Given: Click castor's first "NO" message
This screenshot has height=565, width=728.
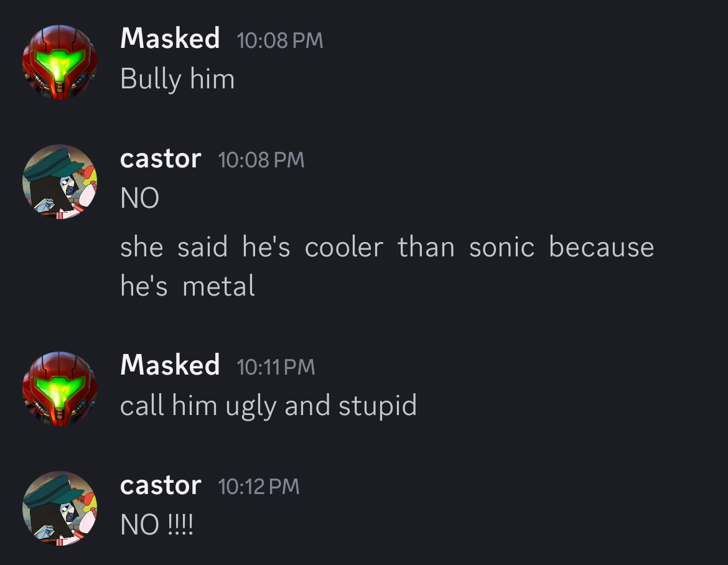Looking at the screenshot, I should 140,198.
